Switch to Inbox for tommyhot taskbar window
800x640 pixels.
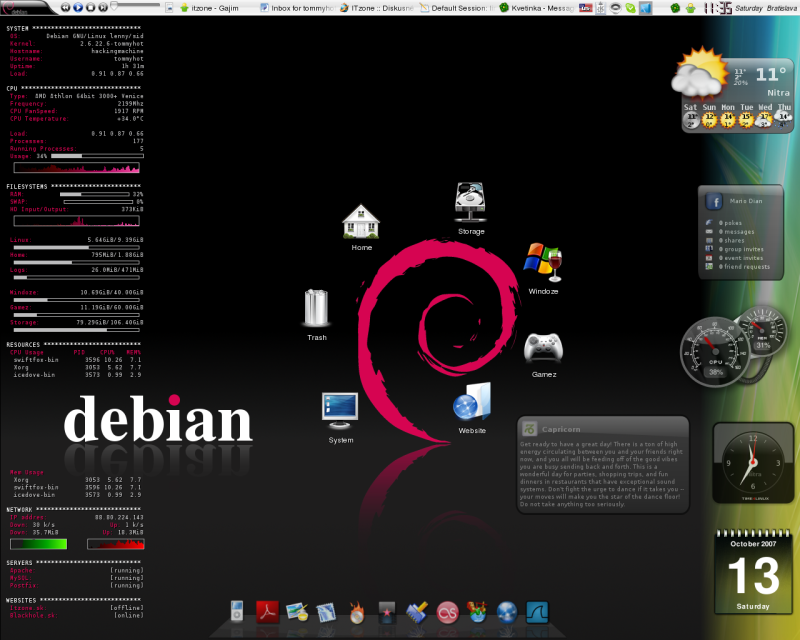pos(297,8)
